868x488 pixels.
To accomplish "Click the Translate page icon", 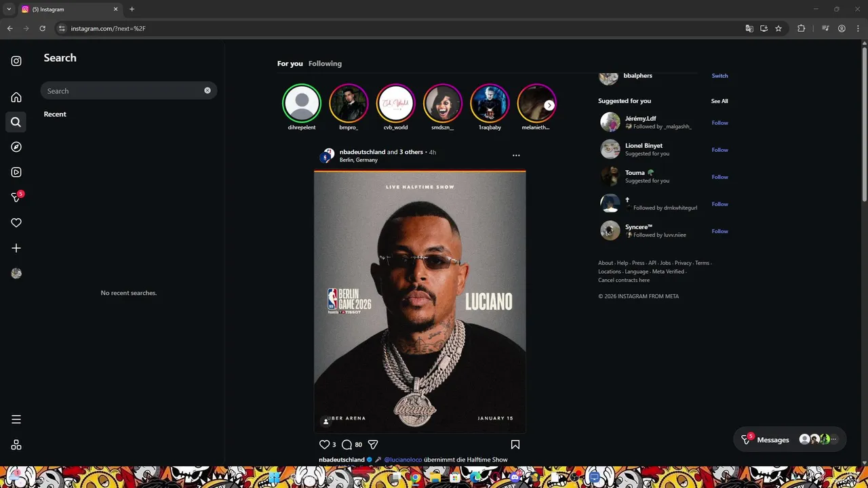I will pos(749,28).
